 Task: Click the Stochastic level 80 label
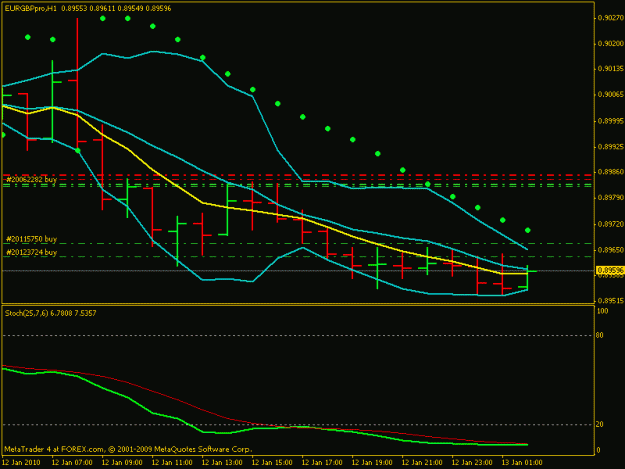pyautogui.click(x=600, y=336)
